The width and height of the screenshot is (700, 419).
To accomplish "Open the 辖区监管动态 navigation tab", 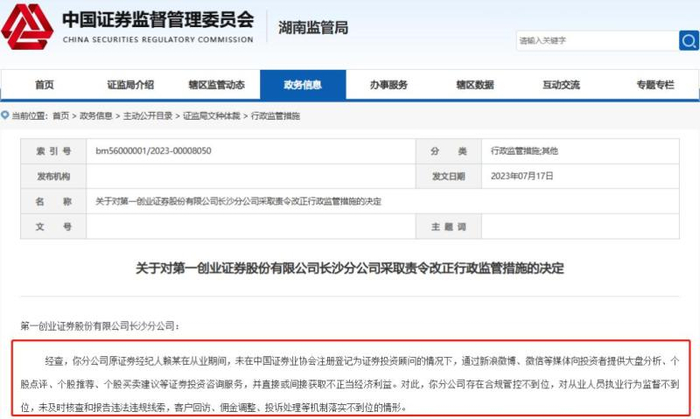I will click(217, 85).
